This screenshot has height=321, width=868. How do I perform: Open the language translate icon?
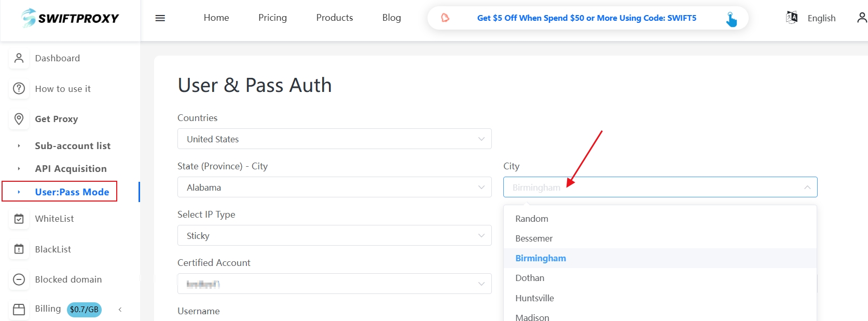[792, 18]
